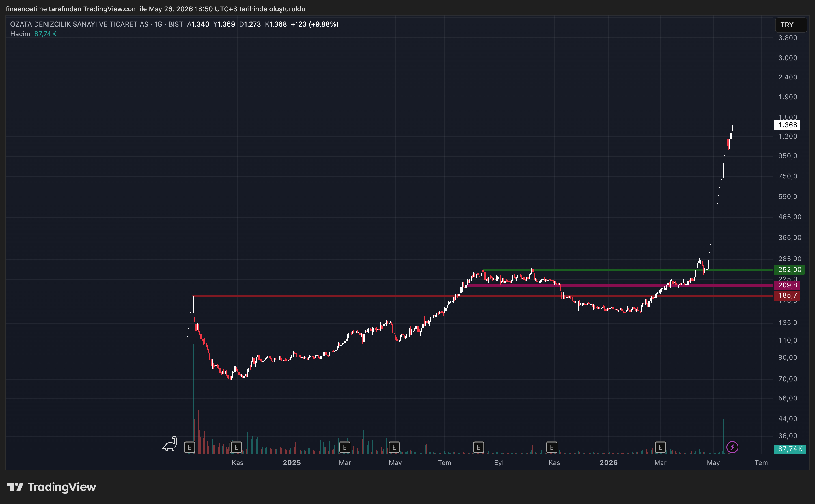Click the 750,0 price axis label
The image size is (815, 504).
pyautogui.click(x=788, y=176)
